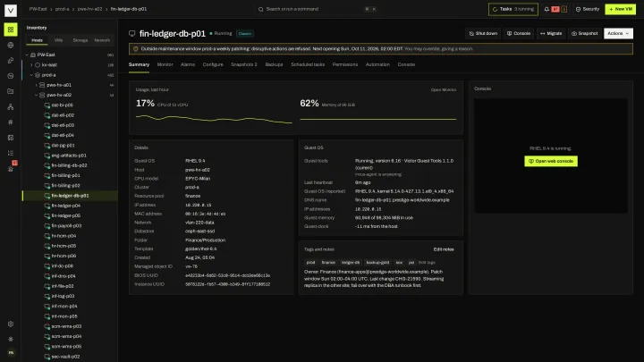Viewport: 644px width, 362px height.
Task: Open the task list icon in sidebar
Action: click(x=11, y=153)
